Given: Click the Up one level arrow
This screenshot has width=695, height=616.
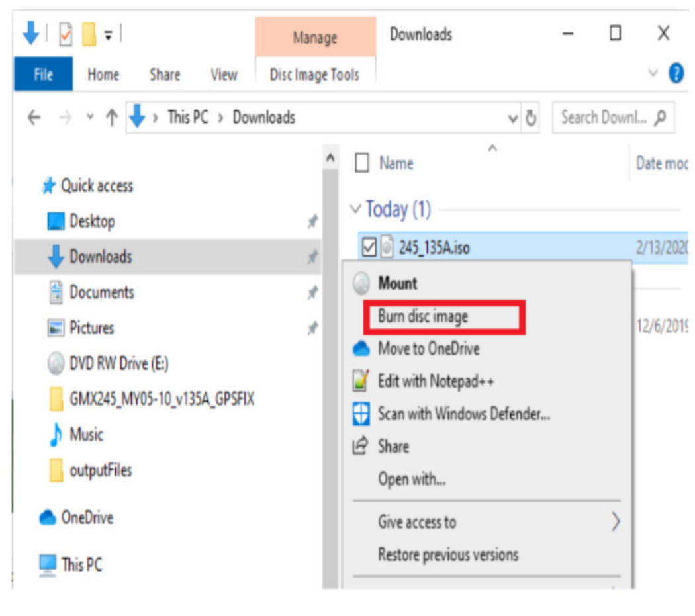Looking at the screenshot, I should pyautogui.click(x=112, y=118).
